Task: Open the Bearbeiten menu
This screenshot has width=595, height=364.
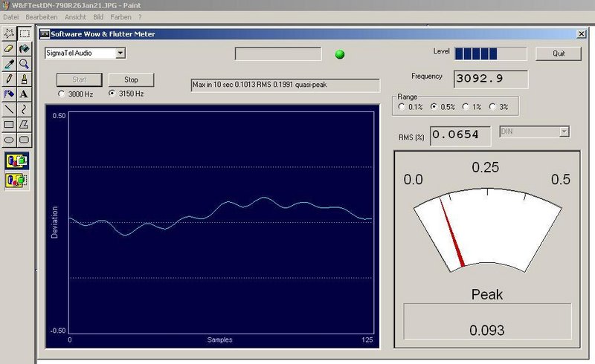Action: coord(42,17)
